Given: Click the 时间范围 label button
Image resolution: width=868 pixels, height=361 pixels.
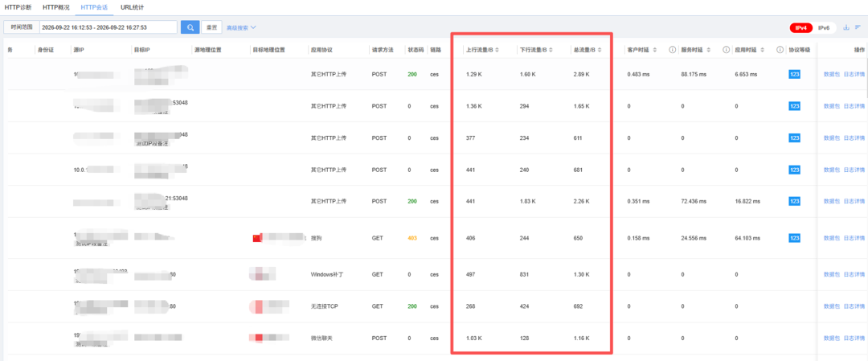Looking at the screenshot, I should click(22, 27).
